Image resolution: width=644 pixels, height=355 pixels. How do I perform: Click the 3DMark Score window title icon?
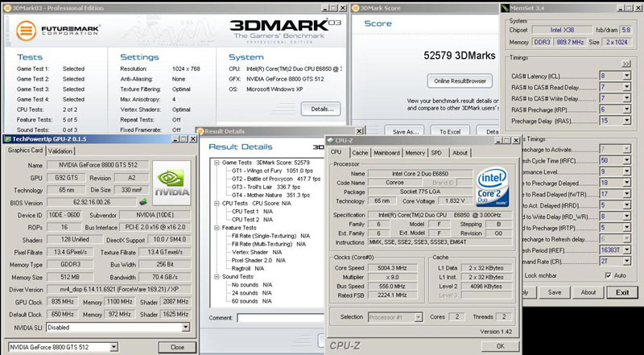tap(355, 8)
